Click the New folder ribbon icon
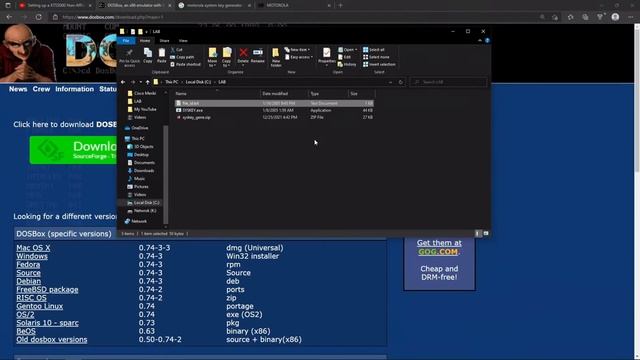 (276, 57)
